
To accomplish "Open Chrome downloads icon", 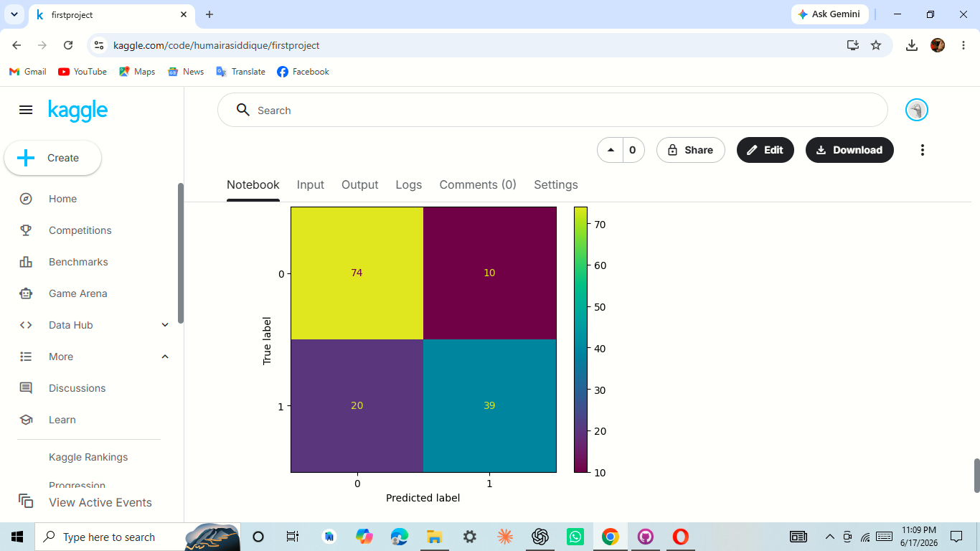I will coord(912,45).
